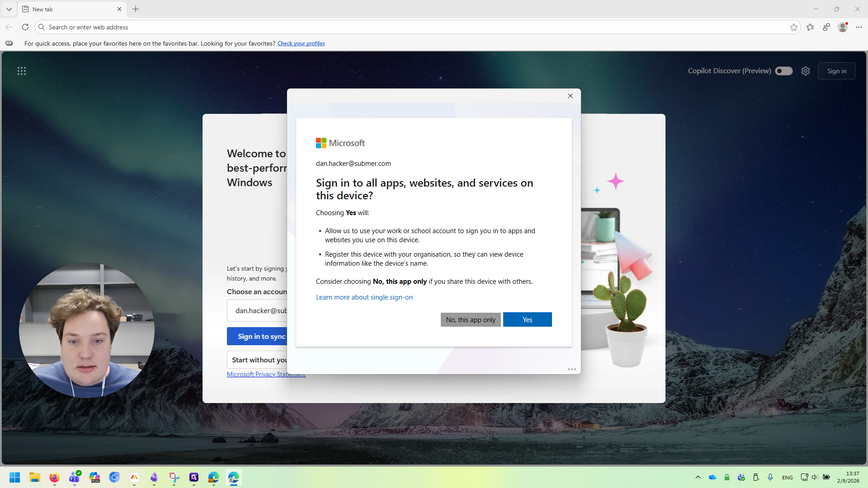Screen dimensions: 868x488
Task: Open page settings gear on New tab
Action: tap(806, 71)
